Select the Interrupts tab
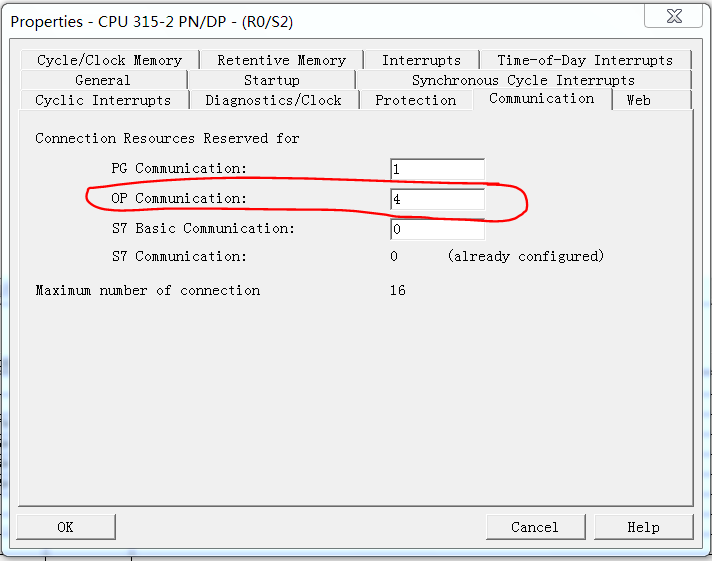Screen dimensions: 712x561 (421, 60)
